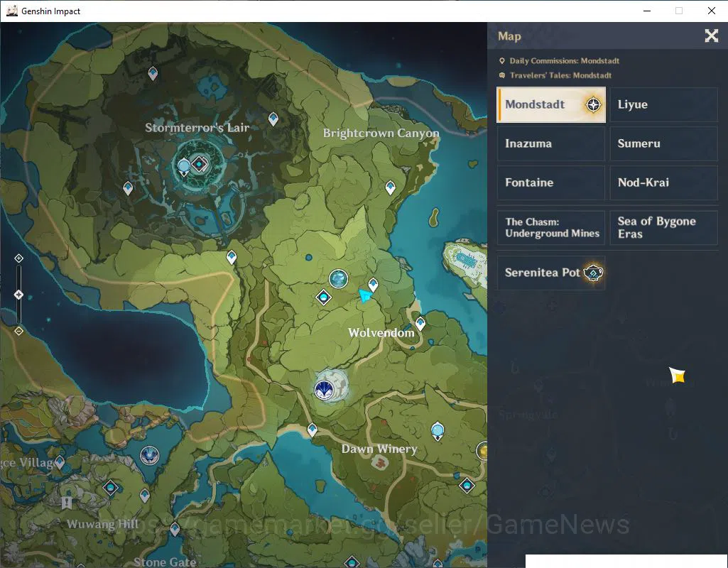The width and height of the screenshot is (728, 568).
Task: Select the domain icon southeast of Dawn Winery
Action: (467, 486)
